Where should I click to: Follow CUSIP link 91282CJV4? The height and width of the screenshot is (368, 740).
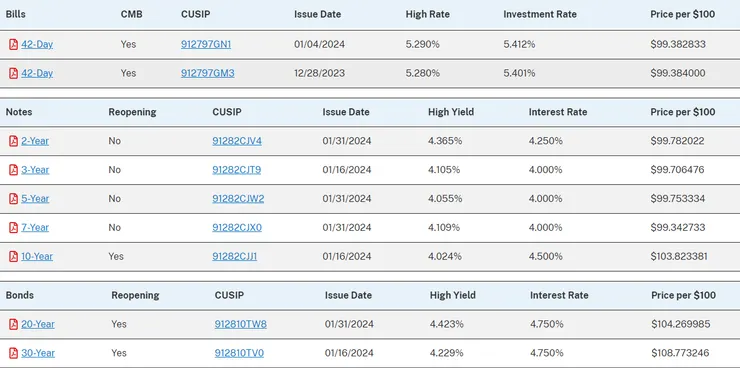pyautogui.click(x=237, y=141)
